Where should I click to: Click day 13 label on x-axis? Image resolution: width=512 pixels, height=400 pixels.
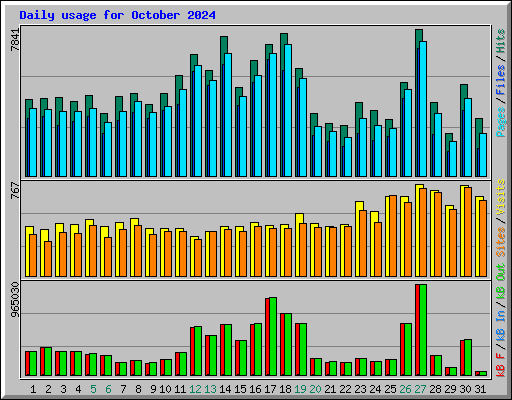pos(210,389)
